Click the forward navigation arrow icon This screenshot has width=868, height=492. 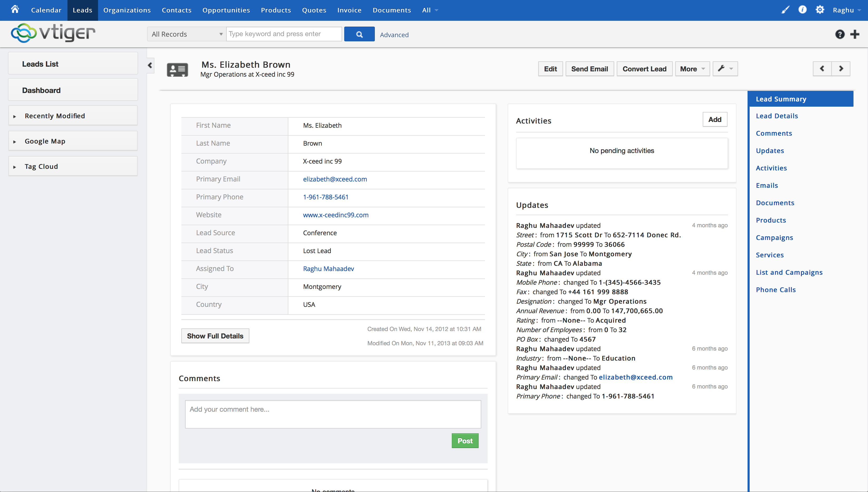[x=841, y=68]
